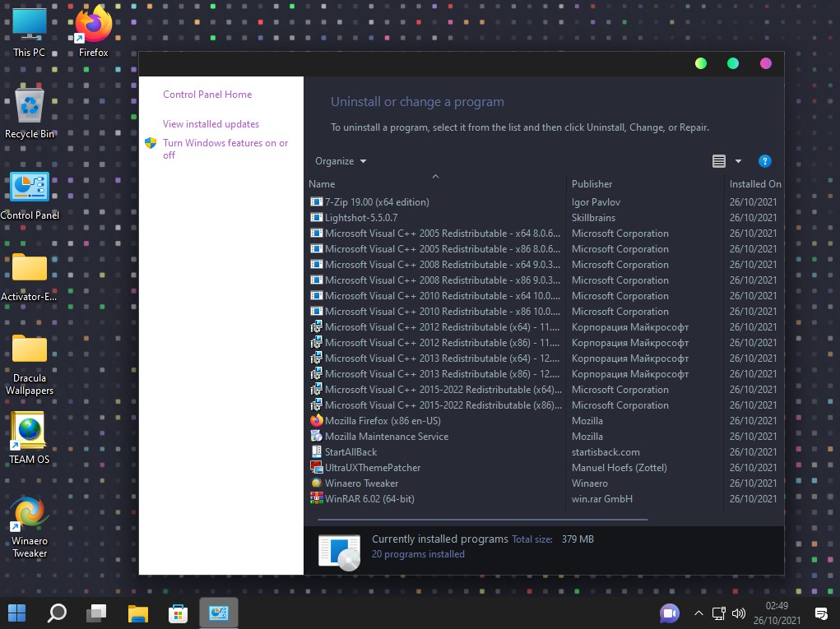Click the WinRAR 6.02 entry icon
This screenshot has width=840, height=629.
pyautogui.click(x=317, y=498)
